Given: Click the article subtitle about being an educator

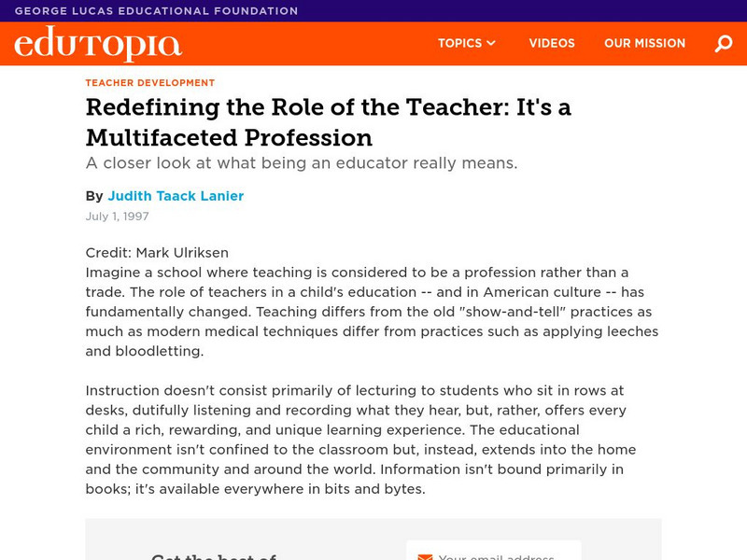Looking at the screenshot, I should point(302,163).
